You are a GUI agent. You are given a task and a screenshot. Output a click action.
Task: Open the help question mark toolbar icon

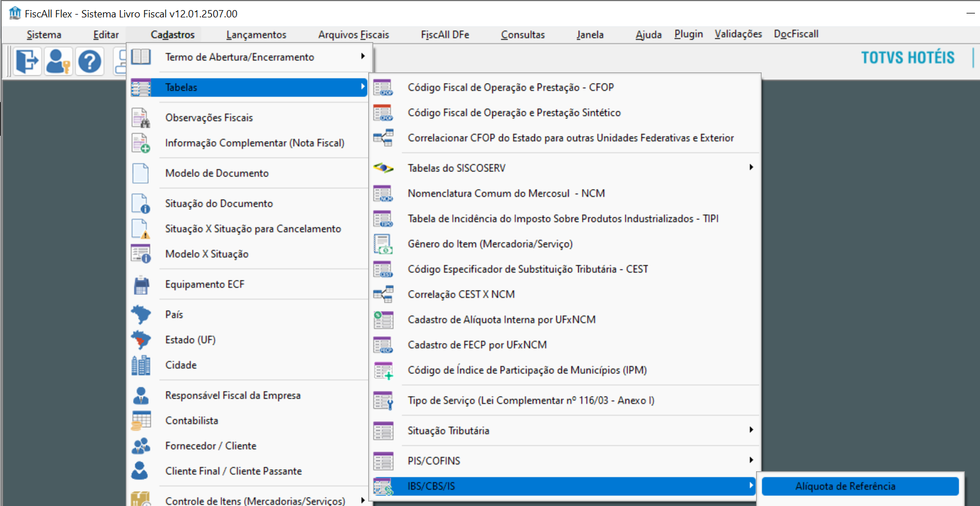89,61
